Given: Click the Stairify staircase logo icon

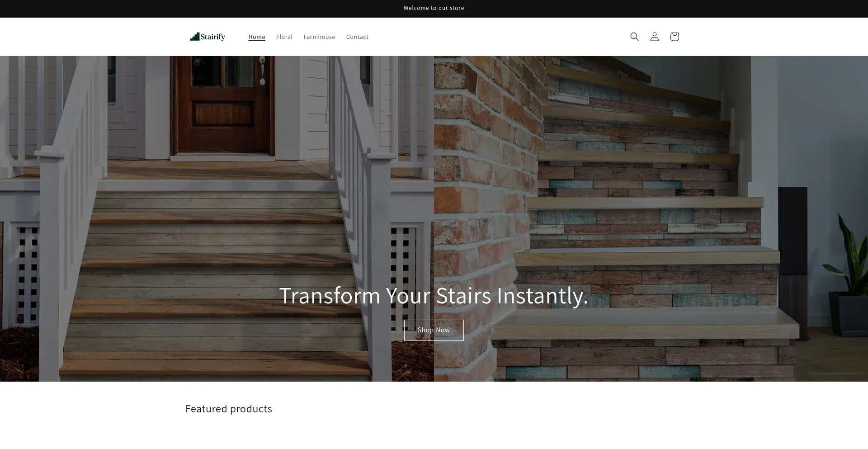Looking at the screenshot, I should tap(195, 37).
